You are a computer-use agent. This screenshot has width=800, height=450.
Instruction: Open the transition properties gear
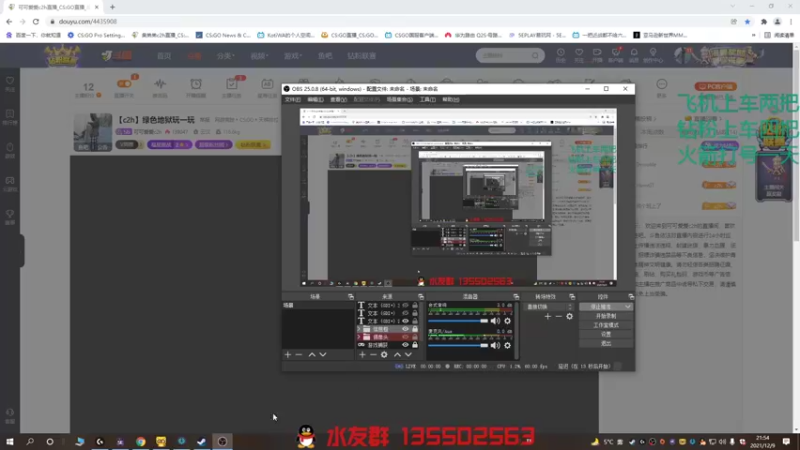tap(569, 316)
